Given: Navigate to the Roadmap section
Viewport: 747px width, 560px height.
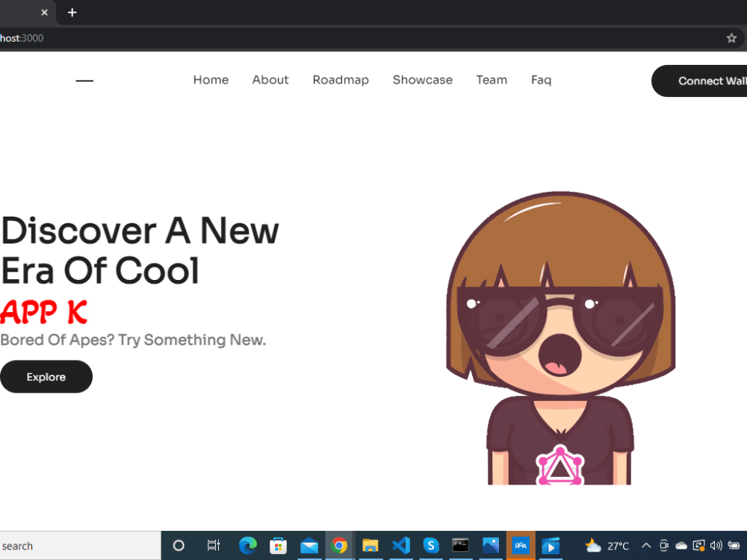Looking at the screenshot, I should pyautogui.click(x=341, y=80).
